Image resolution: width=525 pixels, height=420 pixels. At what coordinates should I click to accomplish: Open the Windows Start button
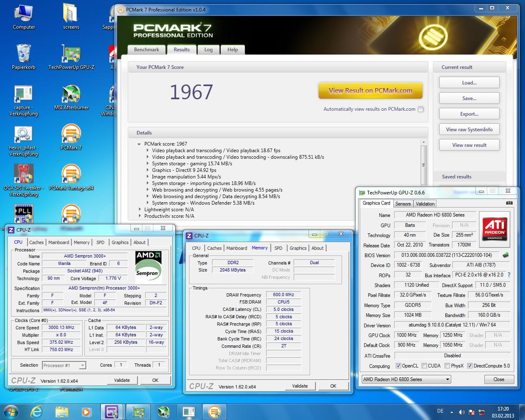click(x=11, y=411)
